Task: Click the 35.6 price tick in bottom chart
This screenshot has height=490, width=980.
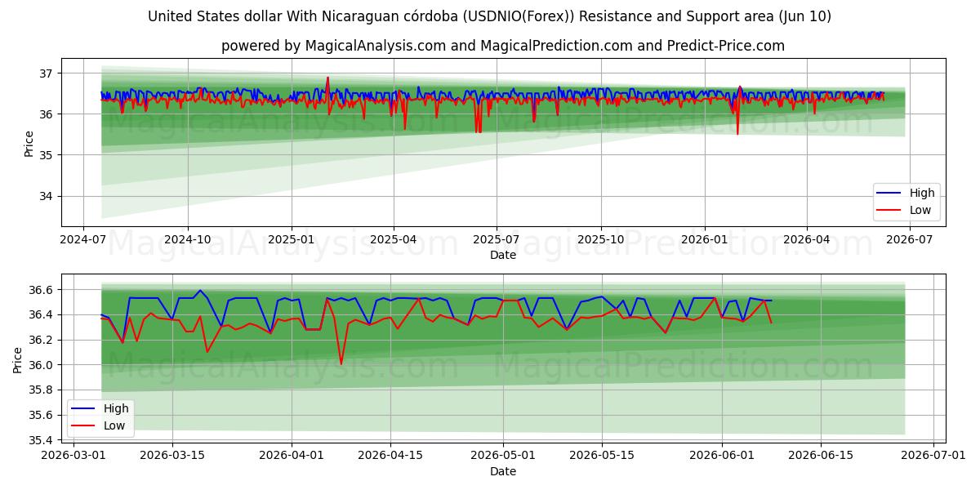Action: pyautogui.click(x=41, y=416)
